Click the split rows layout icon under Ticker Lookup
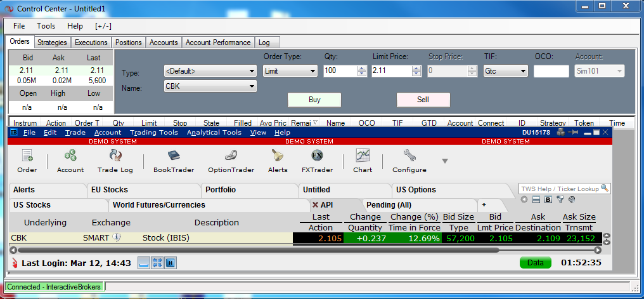Screen dimensions: 644x299 [536, 199]
